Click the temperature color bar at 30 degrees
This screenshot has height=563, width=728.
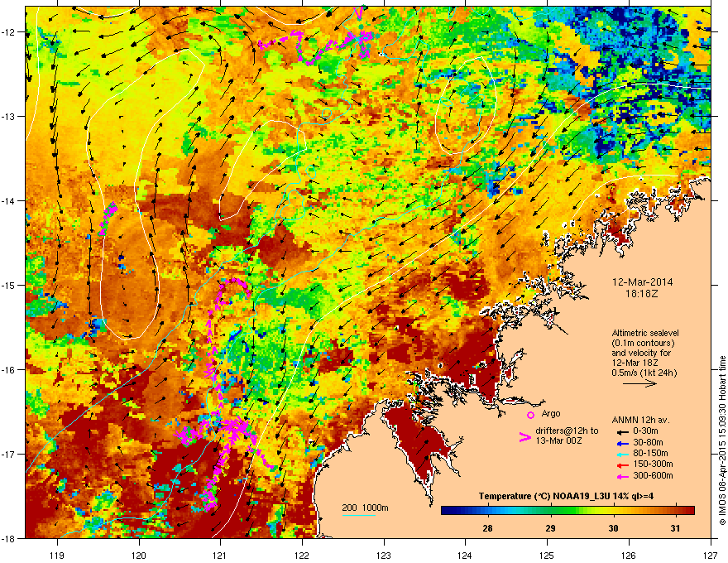[x=613, y=511]
